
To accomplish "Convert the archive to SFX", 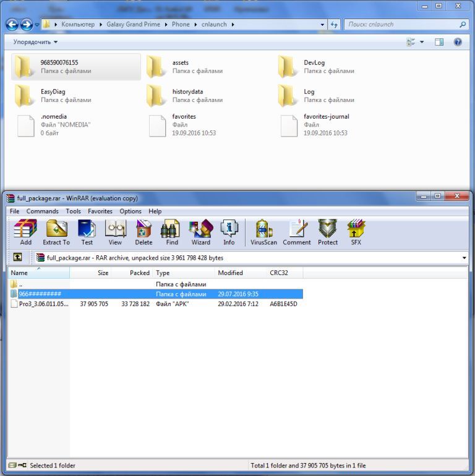I will (x=356, y=232).
